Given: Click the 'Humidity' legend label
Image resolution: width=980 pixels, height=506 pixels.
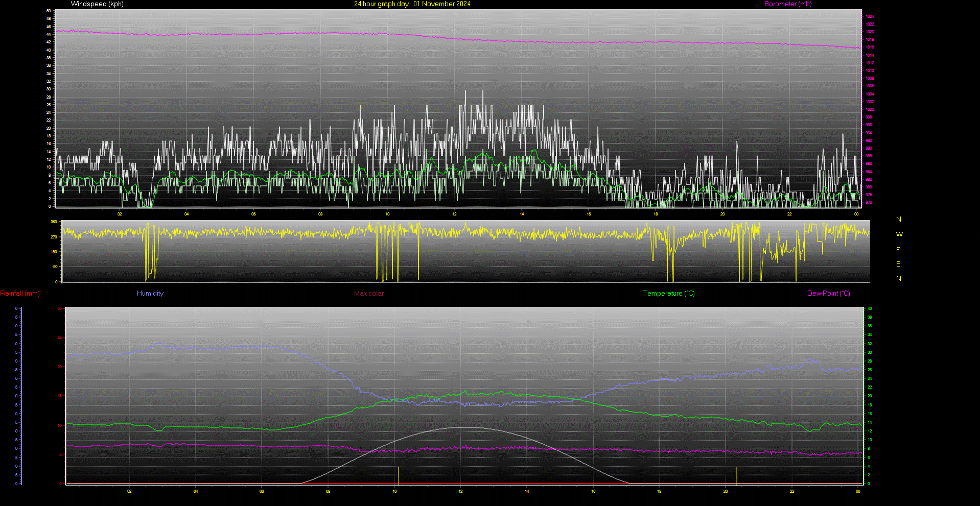Looking at the screenshot, I should pos(150,294).
